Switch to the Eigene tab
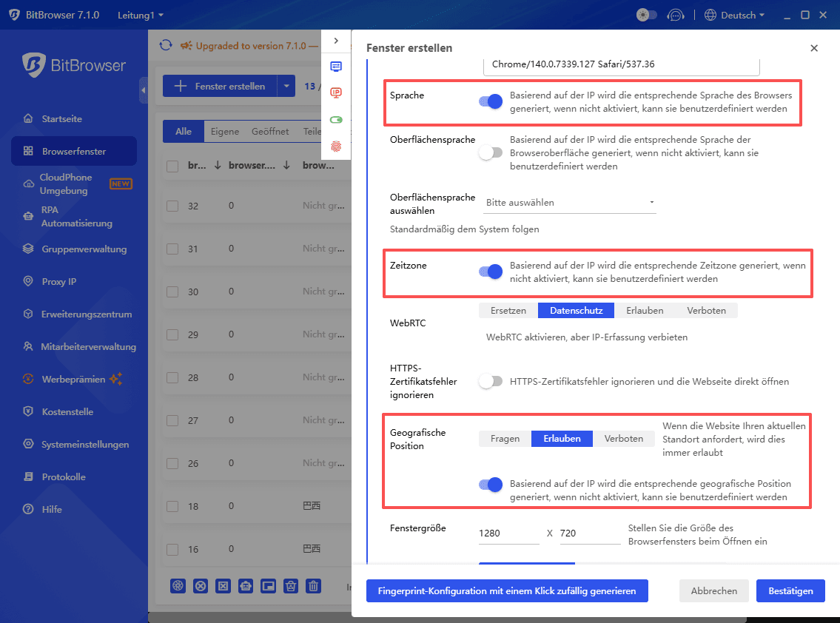840x623 pixels. point(224,131)
